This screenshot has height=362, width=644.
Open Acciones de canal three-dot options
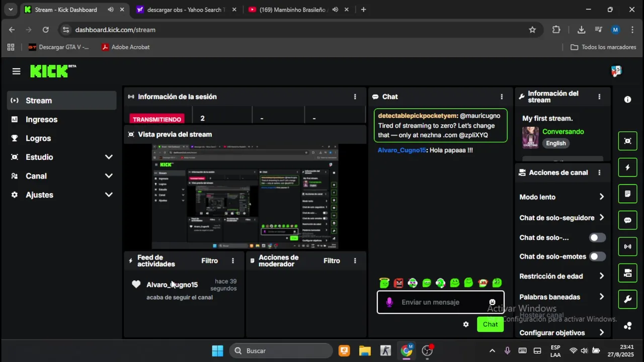[599, 172]
